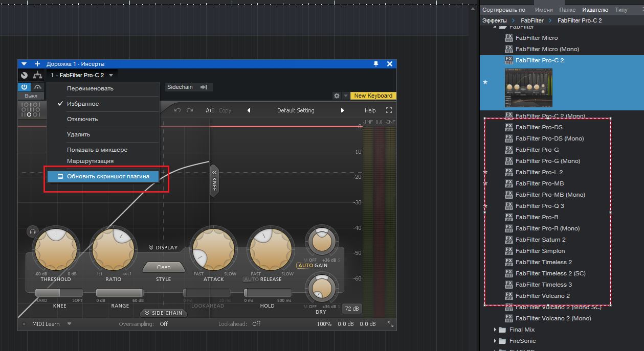Go to the next preset arrow
Screen dimensions: 644x351
(342, 110)
